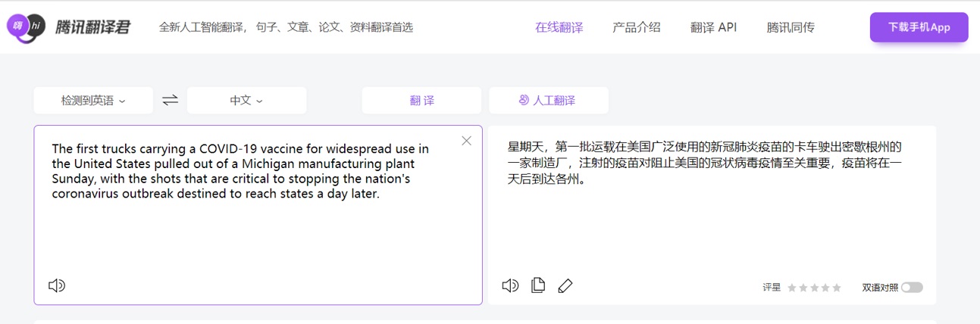Image resolution: width=980 pixels, height=324 pixels.
Task: Click the Chinese translation output text
Action: click(x=705, y=164)
